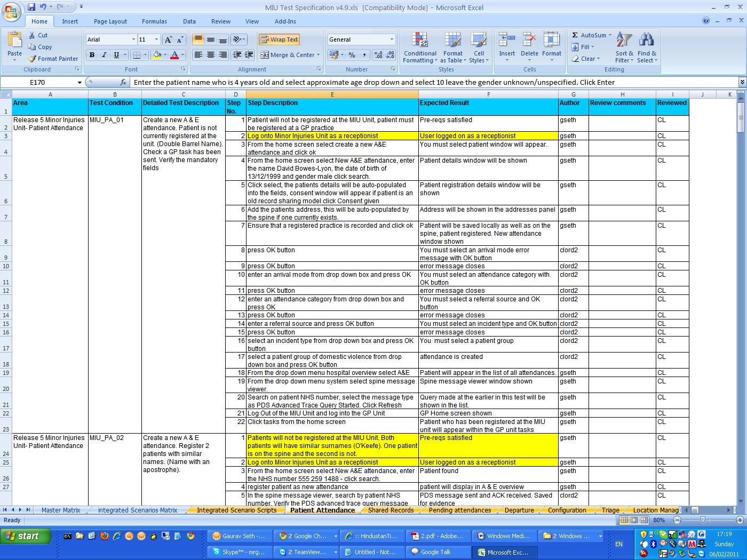Apply Percent Style format
747x560 pixels.
(352, 55)
